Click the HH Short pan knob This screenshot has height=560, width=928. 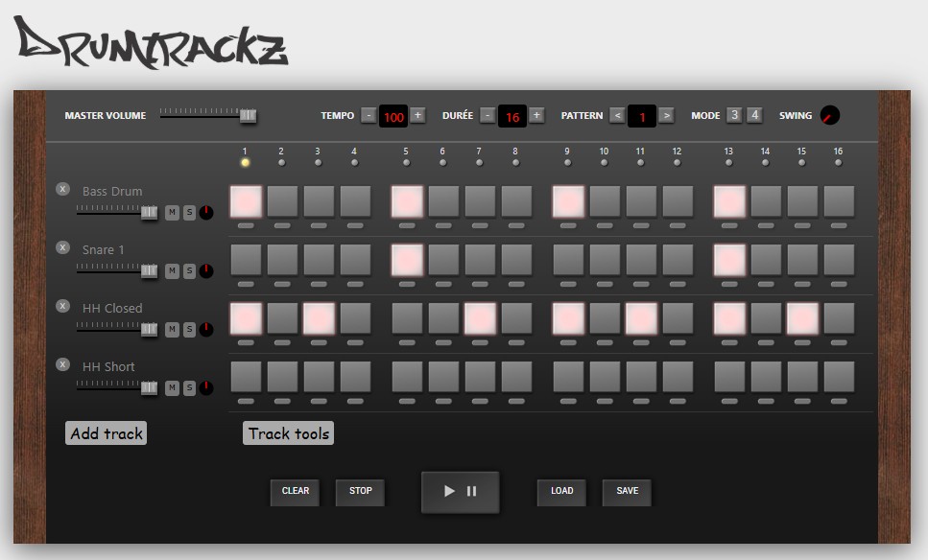(206, 388)
